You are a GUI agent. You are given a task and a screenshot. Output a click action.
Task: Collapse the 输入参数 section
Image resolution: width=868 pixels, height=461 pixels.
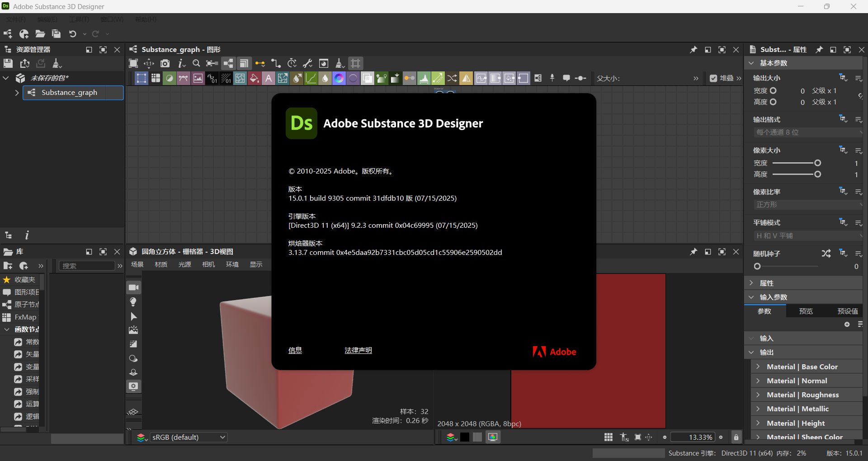click(x=751, y=297)
